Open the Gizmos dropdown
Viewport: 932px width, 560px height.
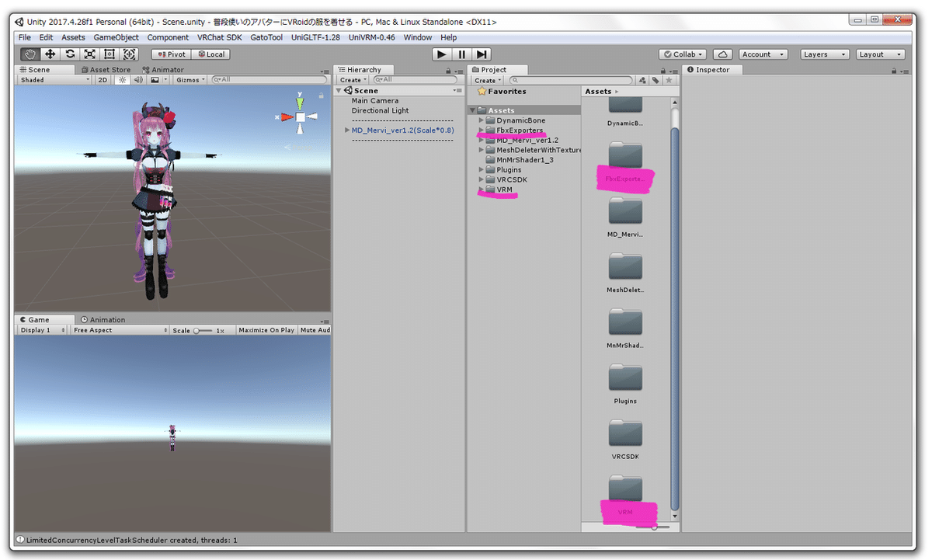pyautogui.click(x=191, y=79)
